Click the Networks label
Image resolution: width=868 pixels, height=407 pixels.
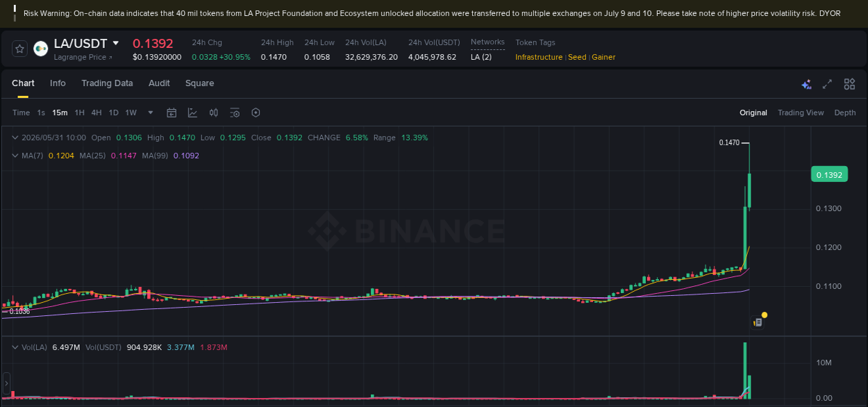(487, 42)
